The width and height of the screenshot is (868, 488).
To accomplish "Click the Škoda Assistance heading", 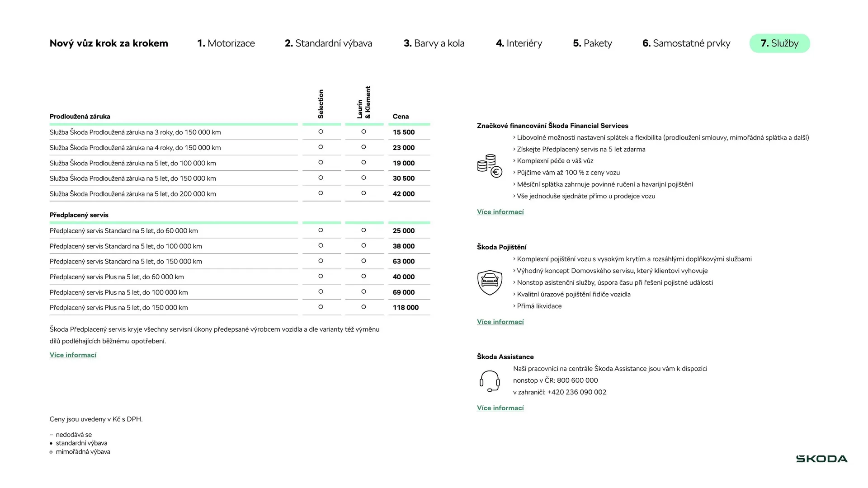I will [505, 357].
